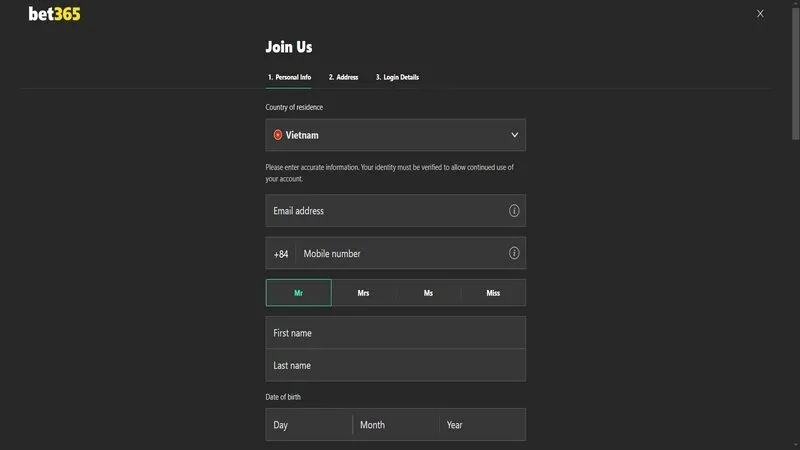
Task: Click into the Mobile number field
Action: click(x=400, y=253)
